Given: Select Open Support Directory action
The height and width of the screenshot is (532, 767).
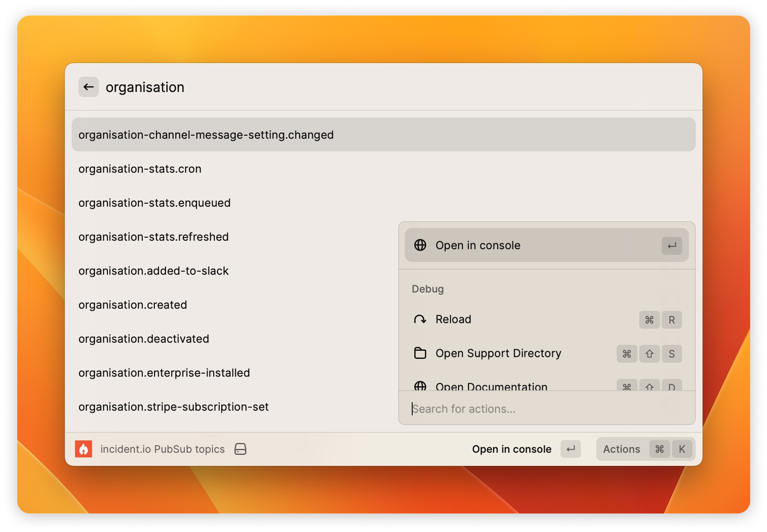Looking at the screenshot, I should (499, 353).
